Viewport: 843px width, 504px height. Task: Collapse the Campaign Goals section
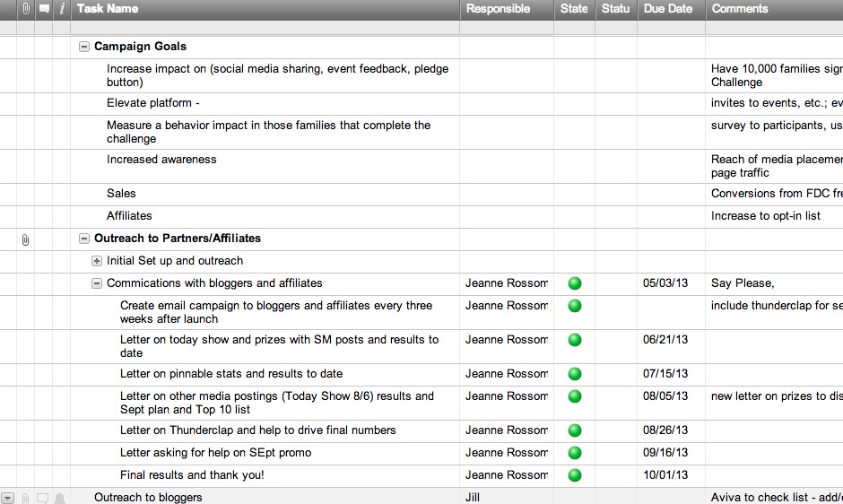[84, 47]
